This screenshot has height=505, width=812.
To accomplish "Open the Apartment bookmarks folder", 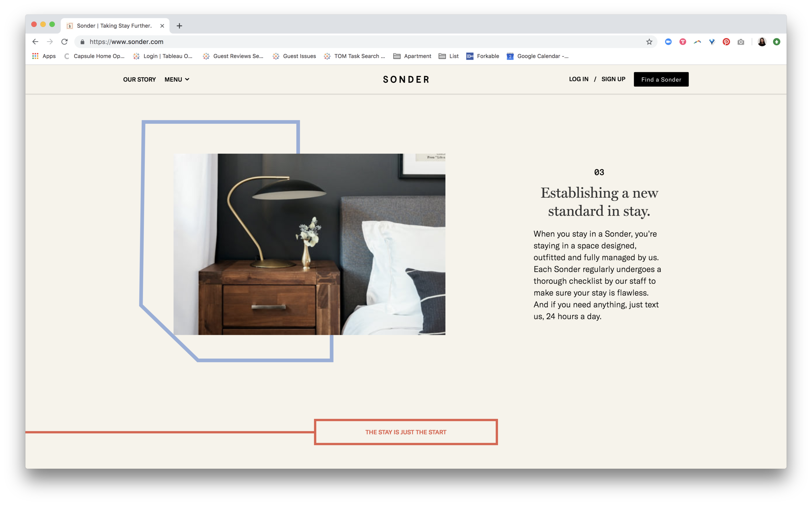I will (x=412, y=56).
